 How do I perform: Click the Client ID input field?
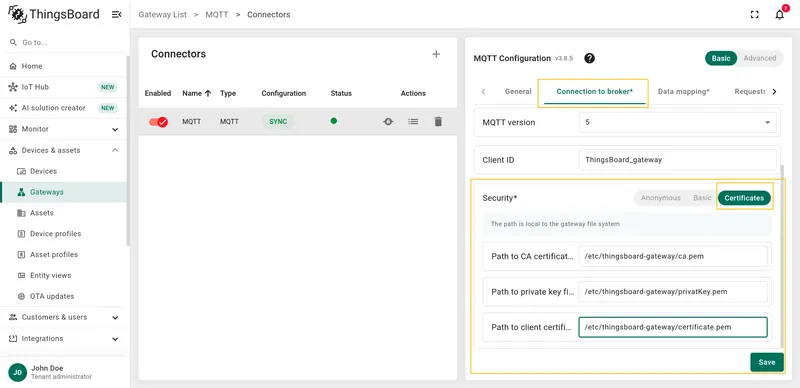pos(678,160)
